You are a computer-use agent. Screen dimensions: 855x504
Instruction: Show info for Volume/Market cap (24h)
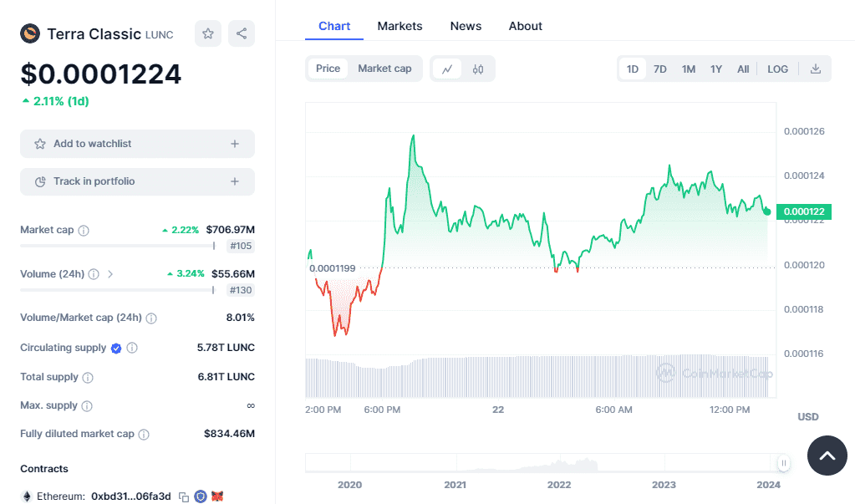pyautogui.click(x=151, y=318)
